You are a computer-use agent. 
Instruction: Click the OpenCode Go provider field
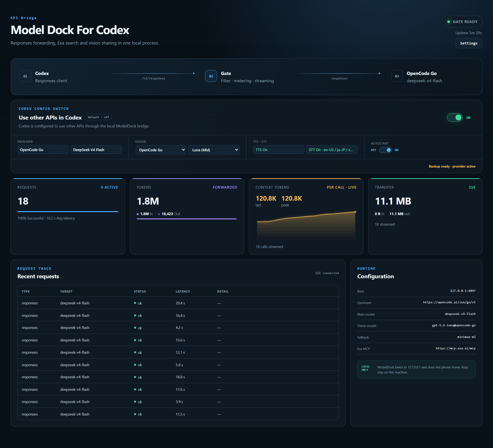click(43, 150)
